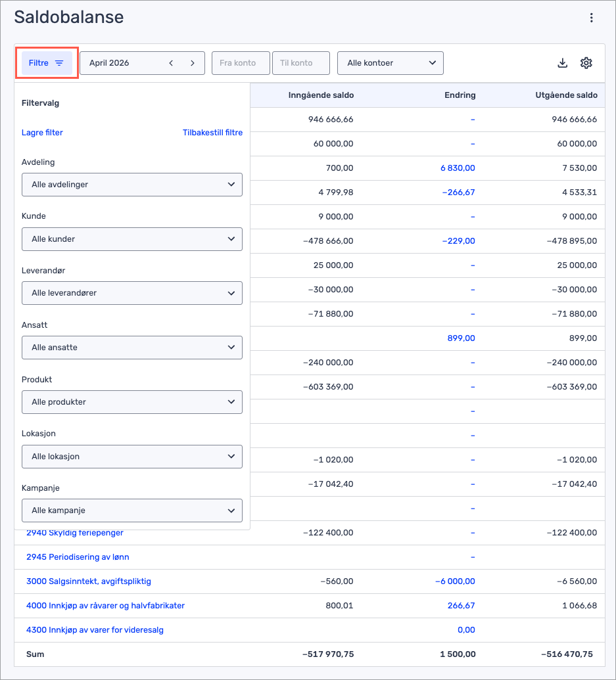This screenshot has width=616, height=680.
Task: Expand the Alle kunder dropdown
Action: click(x=131, y=239)
